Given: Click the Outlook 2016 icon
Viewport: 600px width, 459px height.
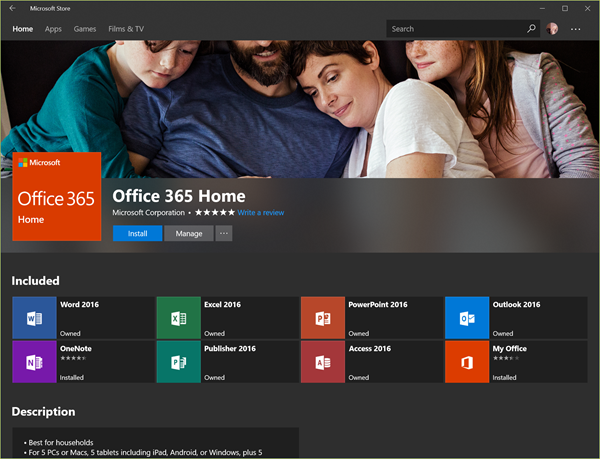Looking at the screenshot, I should click(466, 318).
